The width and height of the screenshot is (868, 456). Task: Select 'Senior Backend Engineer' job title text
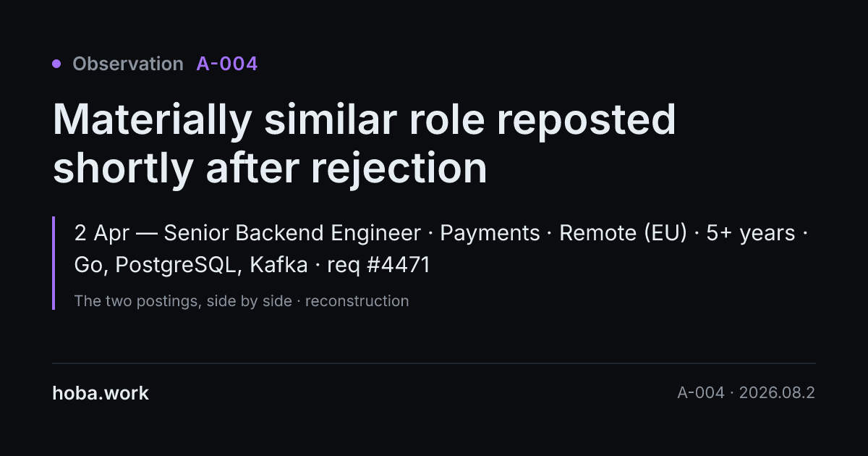(292, 234)
